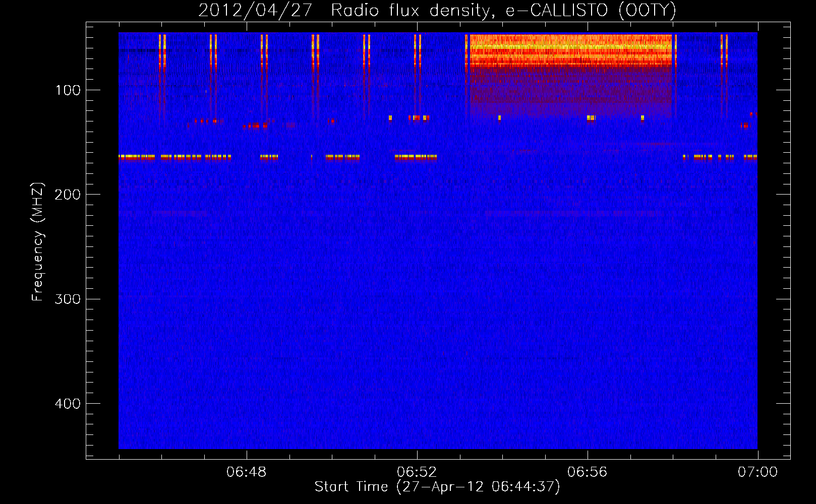This screenshot has height=504, width=816.
Task: Click the Start Time axis label
Action: click(x=437, y=487)
